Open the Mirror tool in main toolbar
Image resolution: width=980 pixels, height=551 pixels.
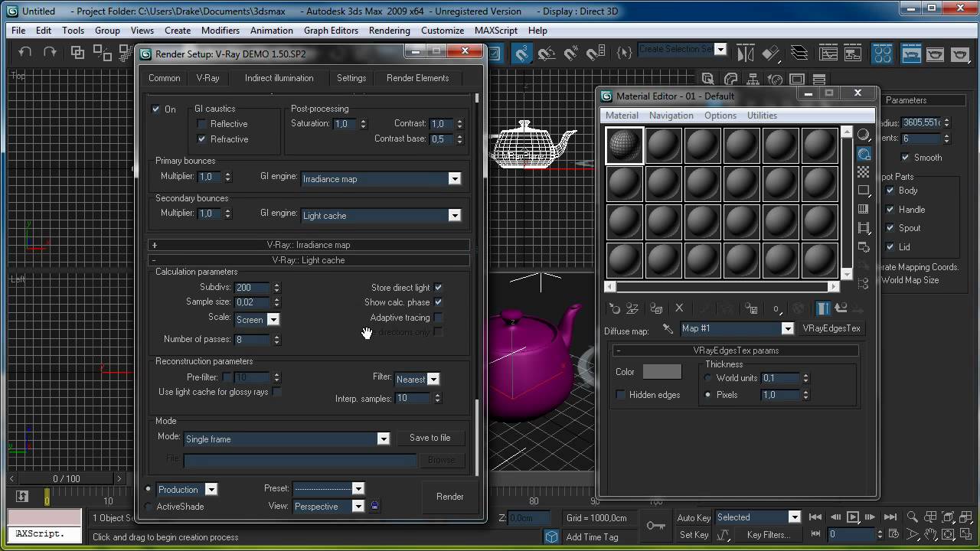pyautogui.click(x=746, y=53)
